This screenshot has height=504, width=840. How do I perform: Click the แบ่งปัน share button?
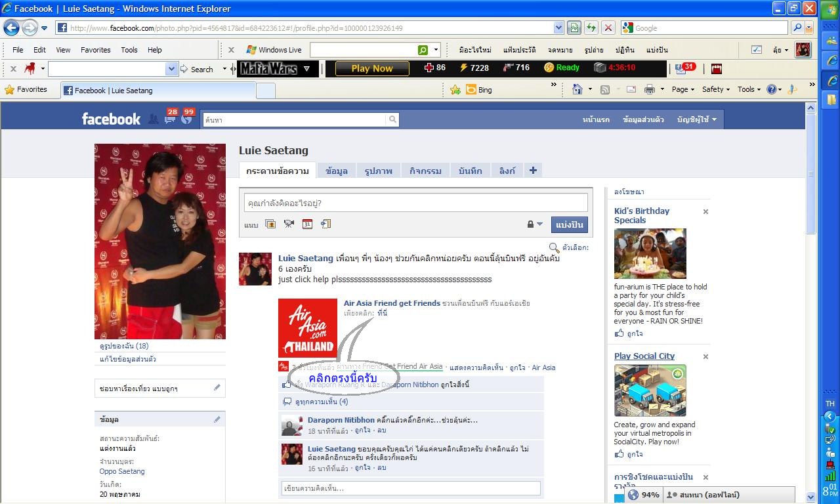(569, 224)
